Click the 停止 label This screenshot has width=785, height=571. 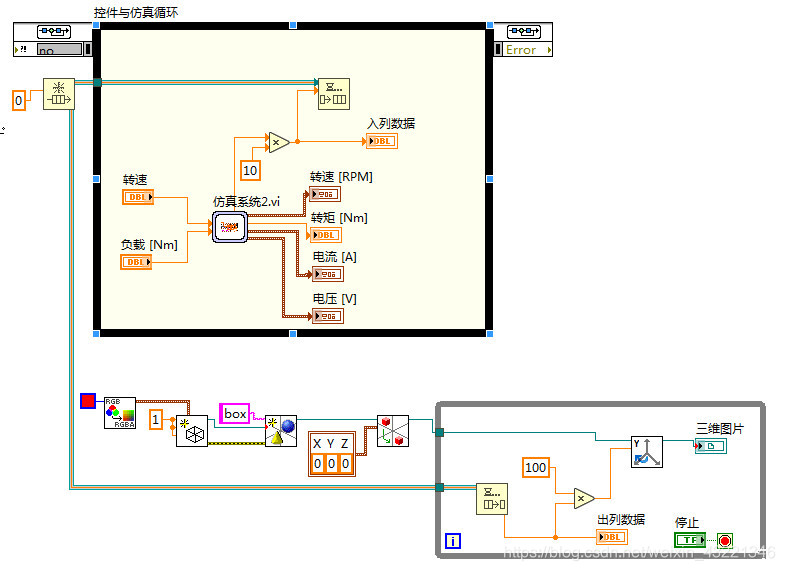687,522
